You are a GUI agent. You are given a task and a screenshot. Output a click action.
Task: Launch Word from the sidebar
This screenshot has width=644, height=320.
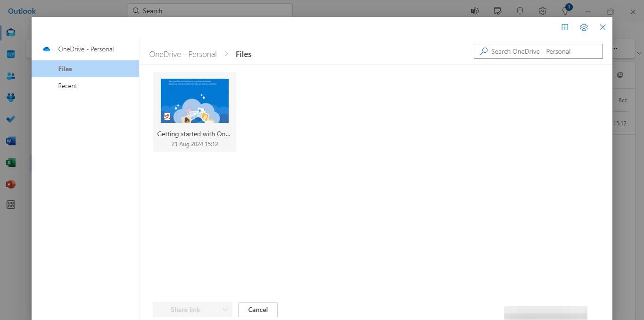(10, 141)
